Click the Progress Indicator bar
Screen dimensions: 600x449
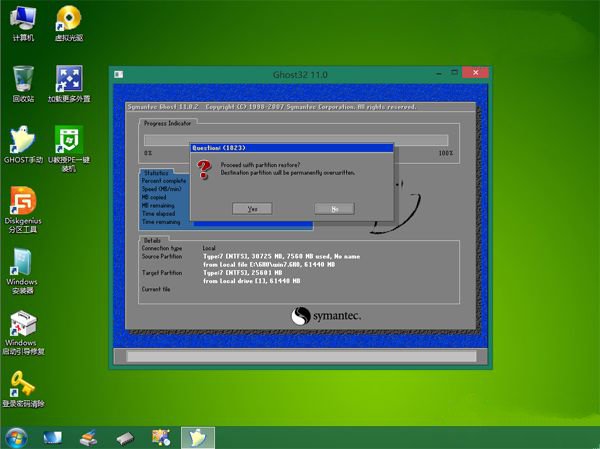(x=296, y=140)
